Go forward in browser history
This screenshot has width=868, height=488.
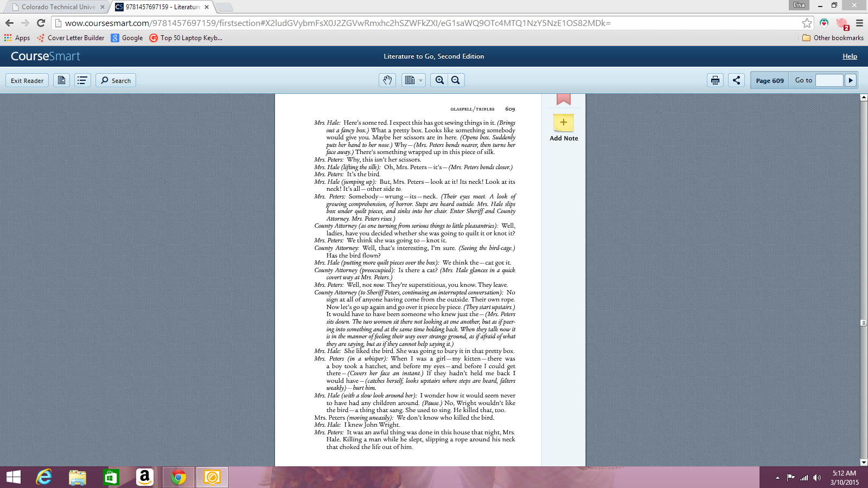(25, 23)
